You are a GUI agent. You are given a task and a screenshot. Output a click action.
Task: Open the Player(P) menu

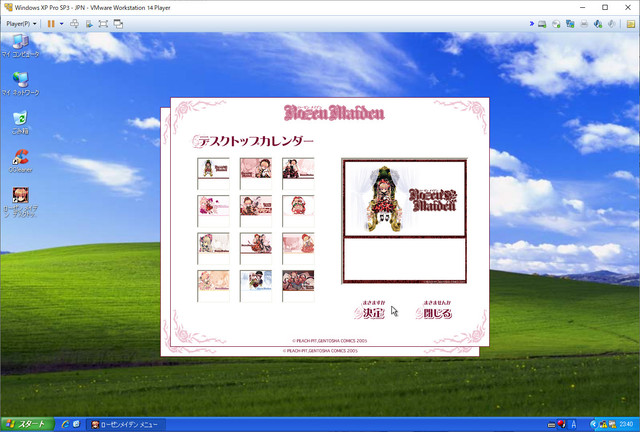click(21, 24)
